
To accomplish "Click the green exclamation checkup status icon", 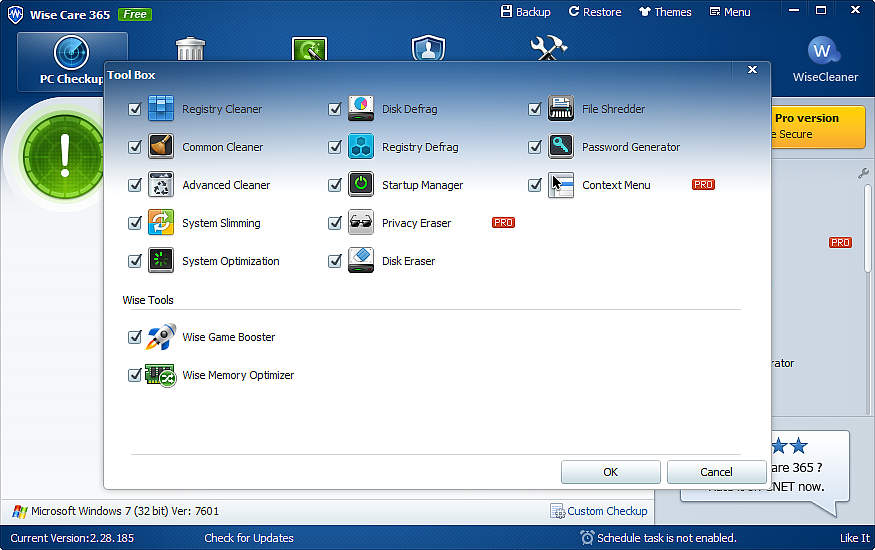I will 63,156.
